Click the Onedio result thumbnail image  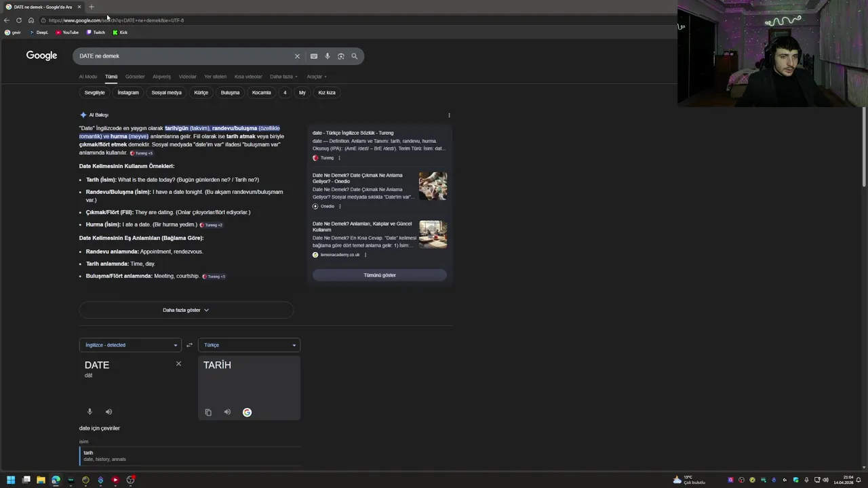433,186
